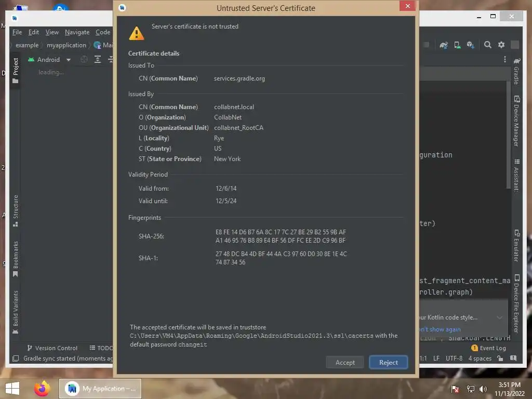Click the tool window toggle icon in status bar
This screenshot has height=399, width=532.
coord(16,358)
